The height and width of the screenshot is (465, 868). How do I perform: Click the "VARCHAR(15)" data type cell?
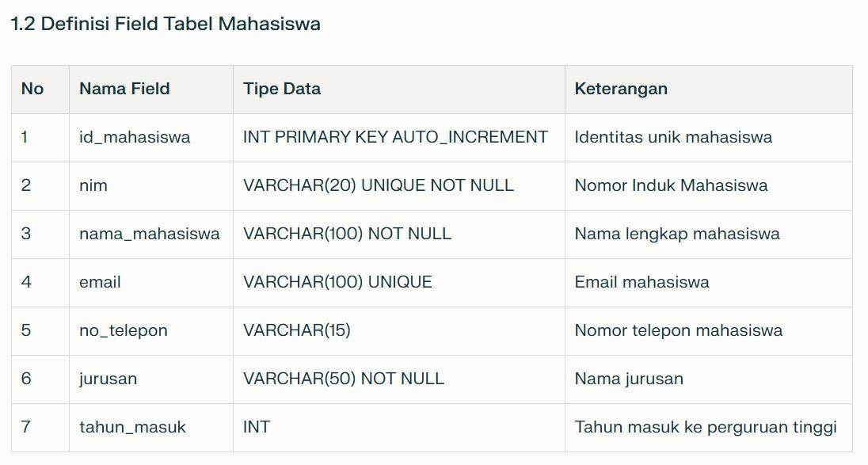pyautogui.click(x=297, y=330)
